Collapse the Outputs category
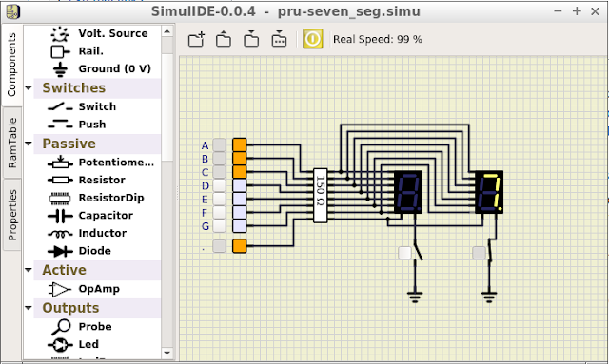The image size is (609, 364). click(x=29, y=308)
